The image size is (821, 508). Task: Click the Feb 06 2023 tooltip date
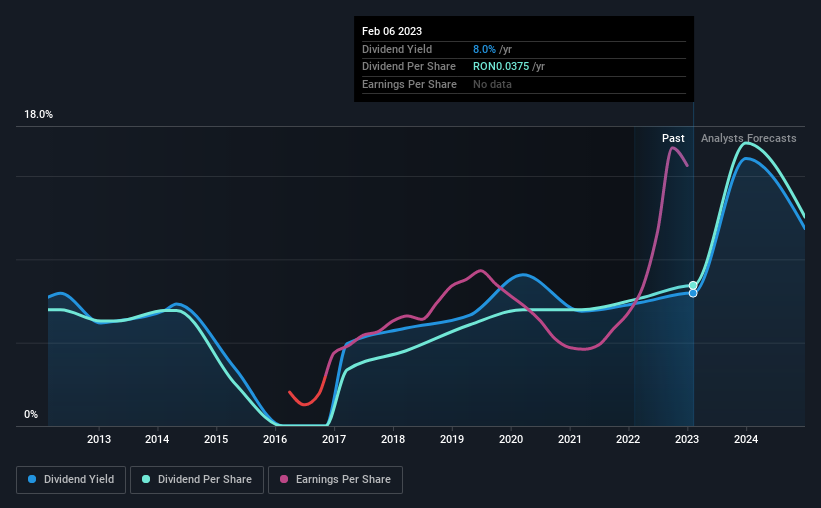(x=392, y=31)
